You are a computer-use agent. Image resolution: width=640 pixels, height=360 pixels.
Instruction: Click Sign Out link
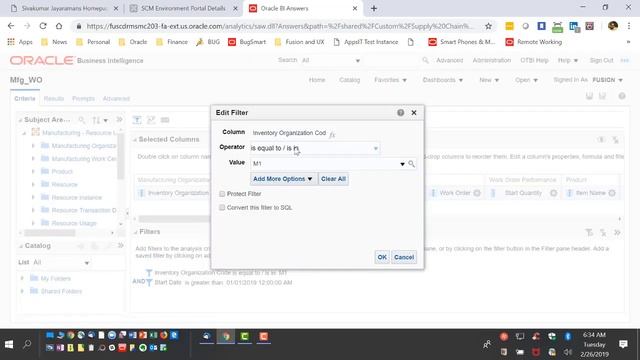click(601, 60)
